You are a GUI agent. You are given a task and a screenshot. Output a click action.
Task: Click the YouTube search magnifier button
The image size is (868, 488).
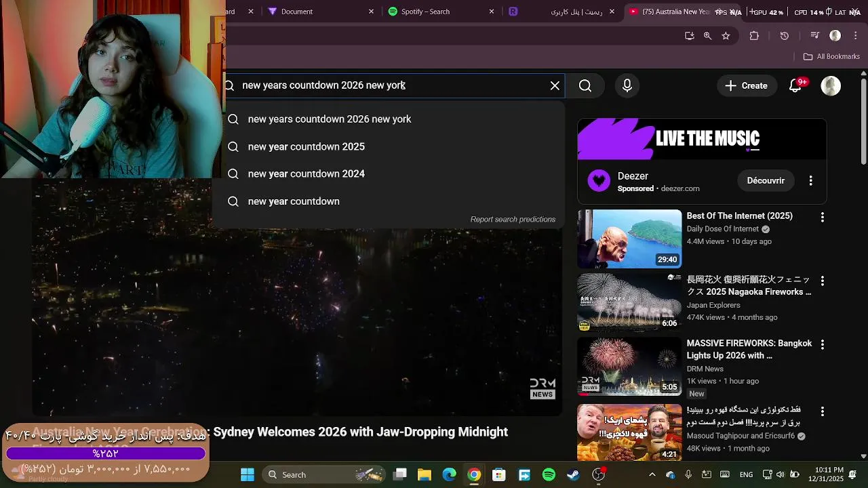click(585, 85)
